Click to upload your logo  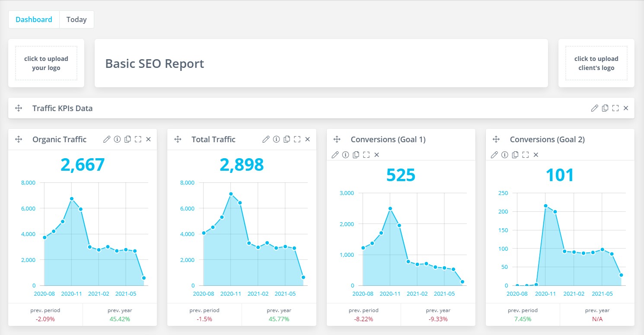point(46,63)
